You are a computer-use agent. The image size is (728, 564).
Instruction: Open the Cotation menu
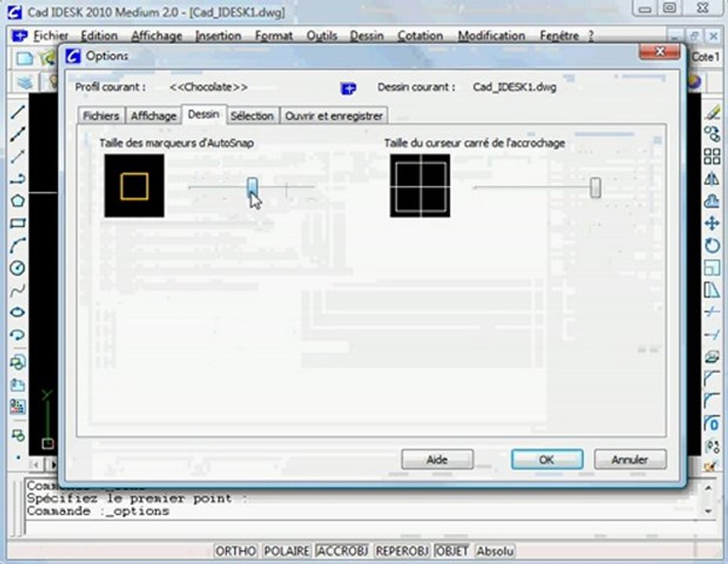pyautogui.click(x=420, y=36)
